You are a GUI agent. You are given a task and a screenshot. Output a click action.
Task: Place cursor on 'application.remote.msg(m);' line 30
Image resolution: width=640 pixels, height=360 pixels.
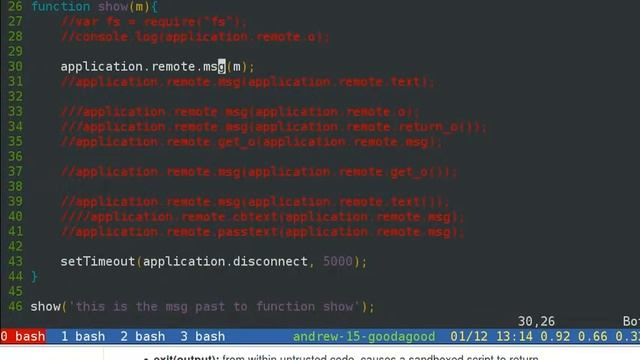coord(158,67)
